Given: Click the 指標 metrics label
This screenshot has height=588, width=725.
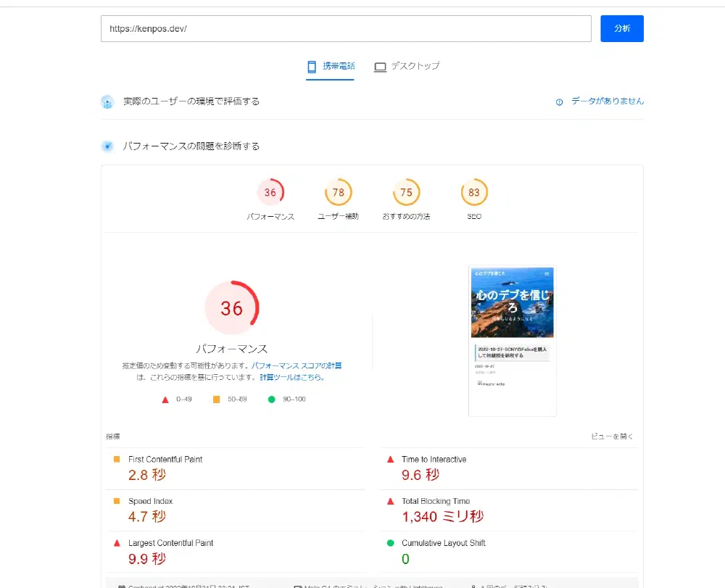Looking at the screenshot, I should tap(113, 436).
